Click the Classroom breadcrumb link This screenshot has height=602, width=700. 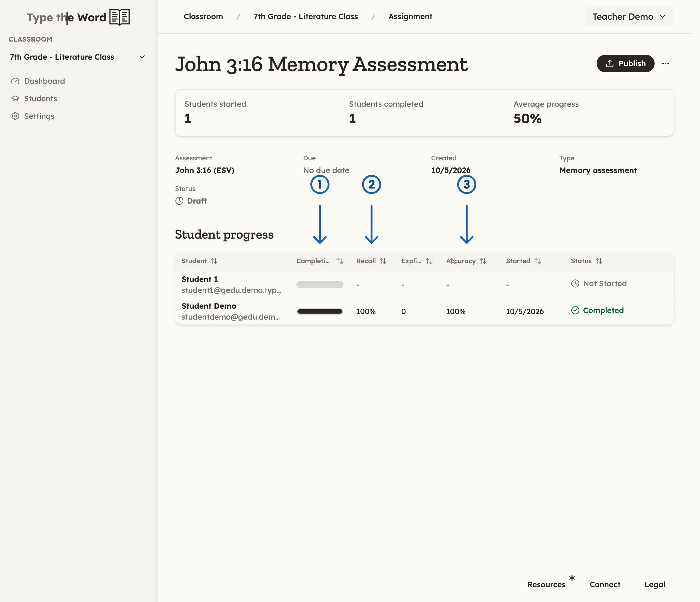pos(203,17)
